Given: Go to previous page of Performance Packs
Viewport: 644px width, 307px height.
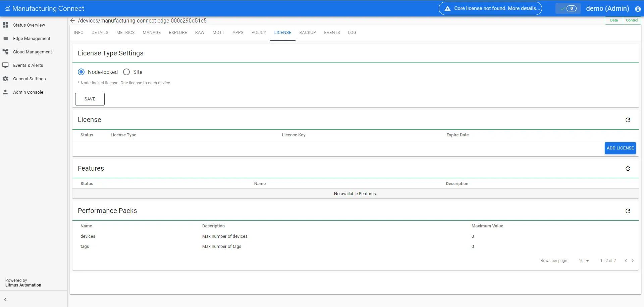Looking at the screenshot, I should click(626, 261).
